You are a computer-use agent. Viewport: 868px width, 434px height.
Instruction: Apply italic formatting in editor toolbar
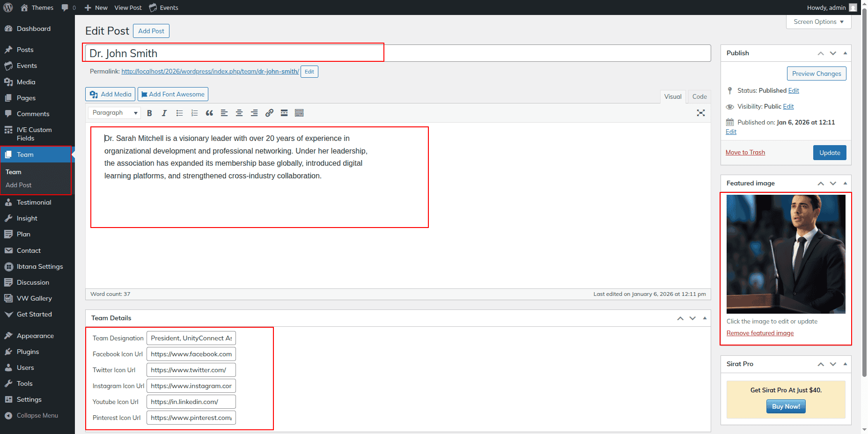click(x=164, y=113)
